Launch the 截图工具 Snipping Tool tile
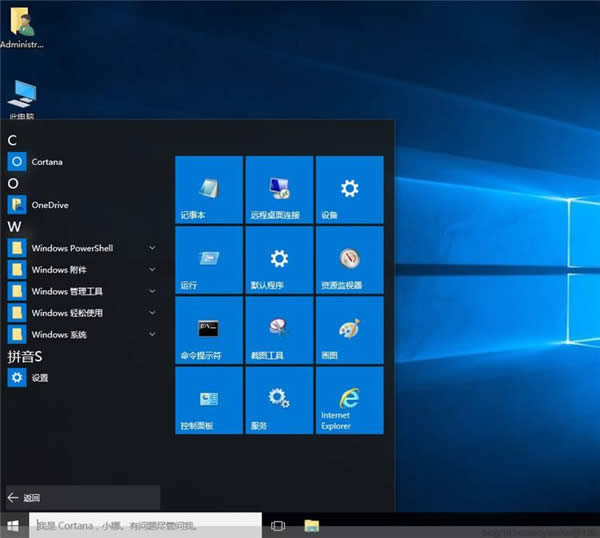This screenshot has height=538, width=600. coord(279,329)
